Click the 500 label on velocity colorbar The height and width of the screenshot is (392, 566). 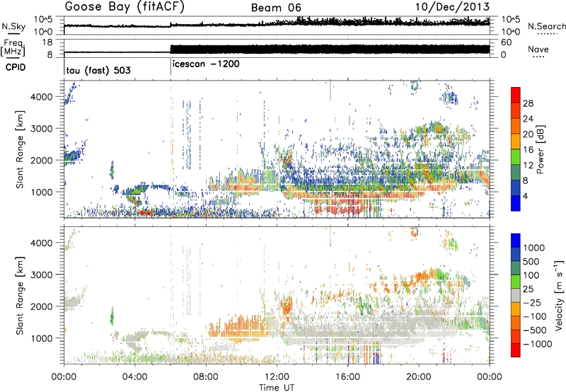(x=531, y=262)
